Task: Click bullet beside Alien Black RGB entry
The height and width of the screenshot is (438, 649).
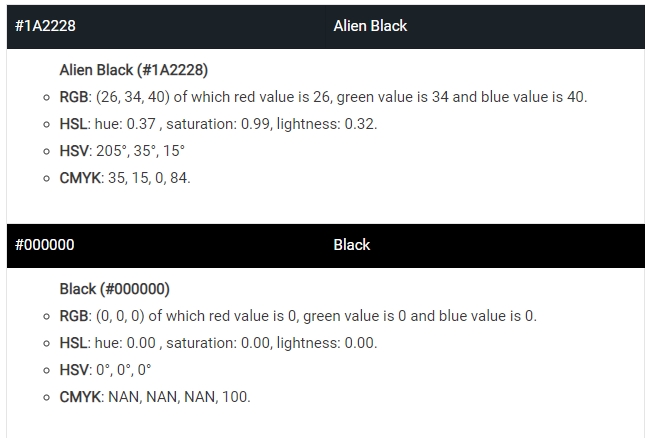Action: 46,98
